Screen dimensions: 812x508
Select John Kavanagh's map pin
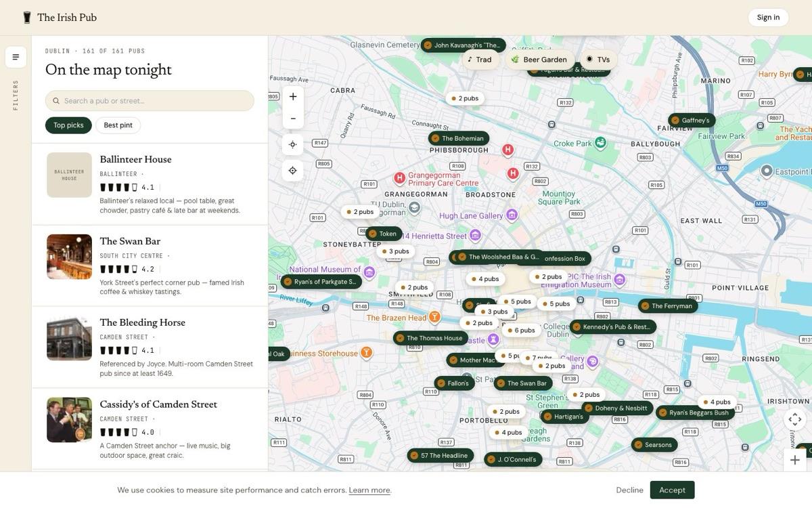click(x=463, y=45)
